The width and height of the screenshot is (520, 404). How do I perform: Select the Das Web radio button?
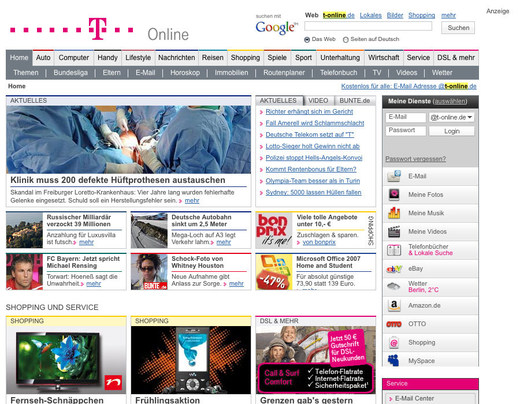[307, 40]
